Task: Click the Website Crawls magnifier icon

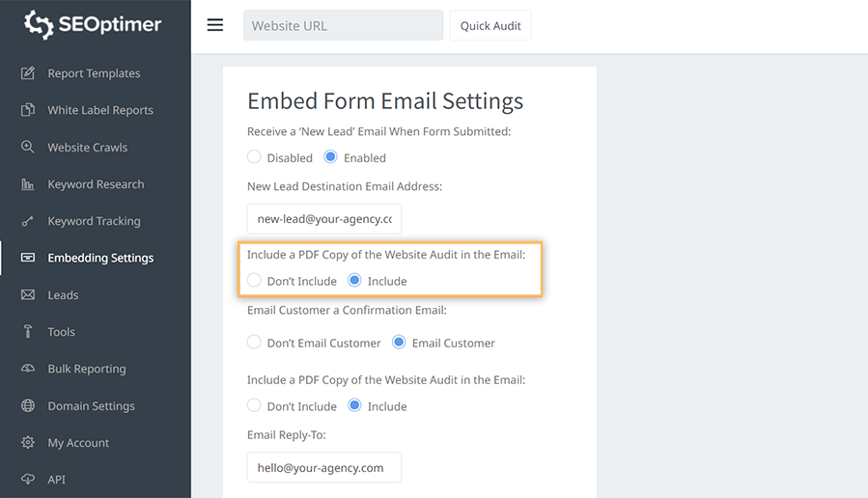Action: 28,148
